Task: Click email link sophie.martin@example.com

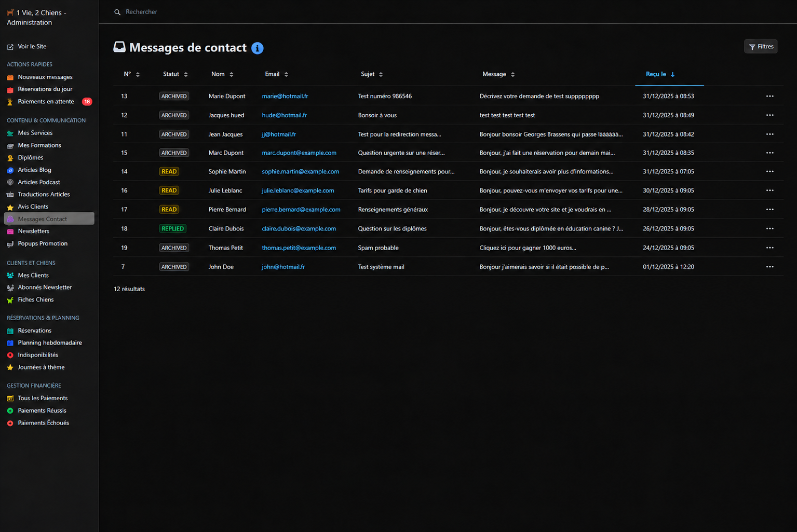Action: tap(301, 171)
